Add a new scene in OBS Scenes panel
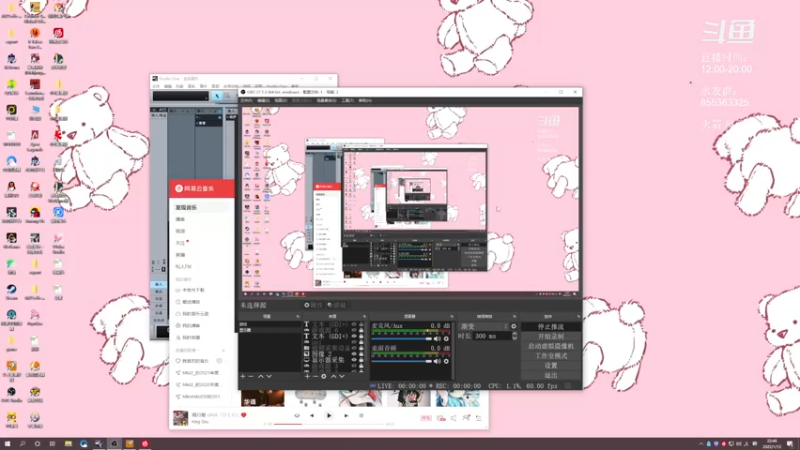Viewport: 800px width, 450px height. click(243, 377)
